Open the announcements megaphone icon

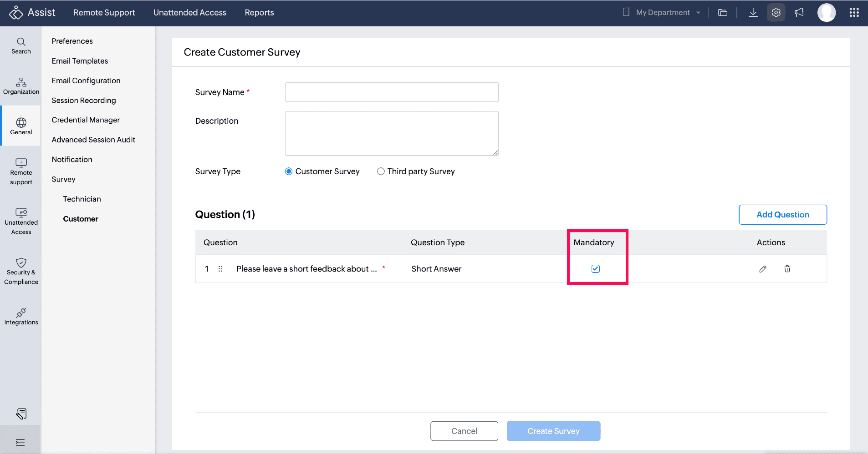pos(799,13)
